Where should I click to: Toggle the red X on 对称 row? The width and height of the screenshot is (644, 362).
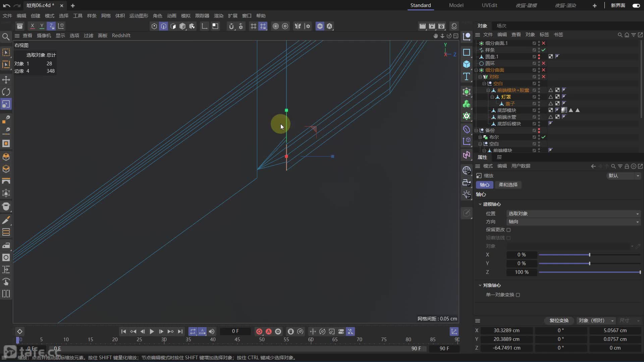543,77
